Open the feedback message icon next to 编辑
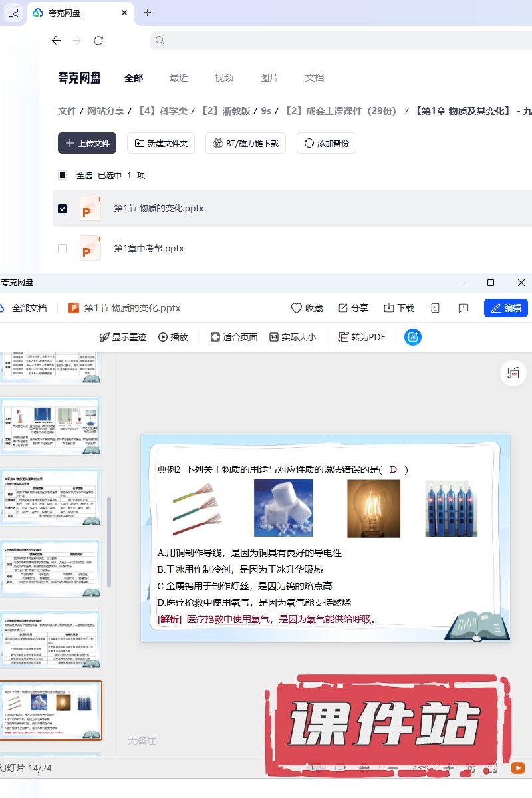This screenshot has height=798, width=532. [464, 308]
